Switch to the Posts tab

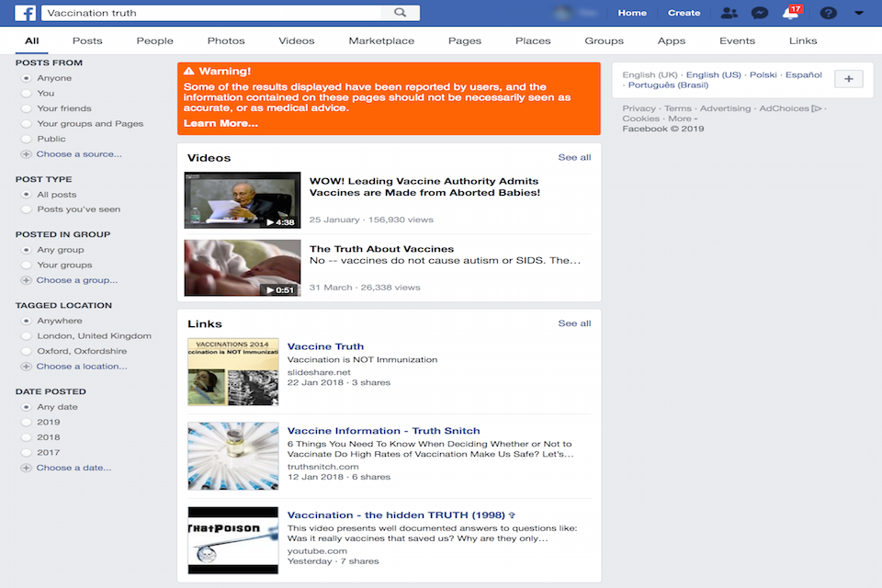pos(87,40)
